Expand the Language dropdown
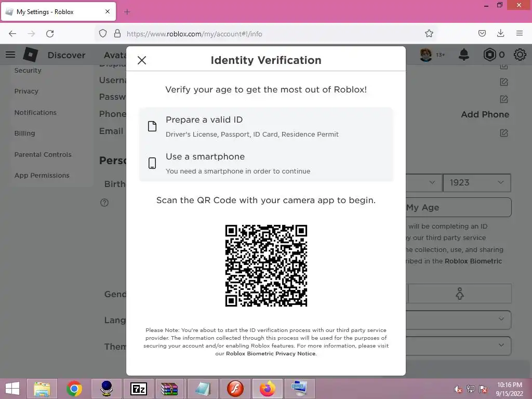 [x=458, y=320]
